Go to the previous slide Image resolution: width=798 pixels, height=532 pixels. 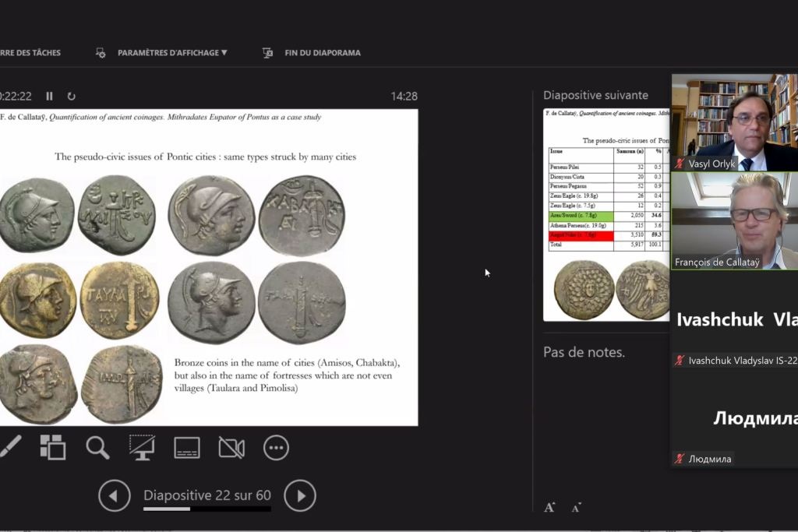(x=115, y=495)
